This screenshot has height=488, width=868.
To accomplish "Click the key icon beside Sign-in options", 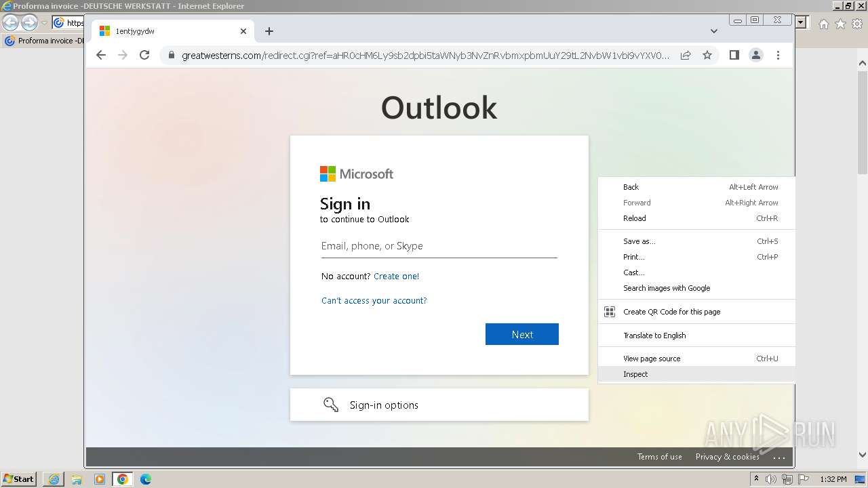I will pyautogui.click(x=331, y=405).
